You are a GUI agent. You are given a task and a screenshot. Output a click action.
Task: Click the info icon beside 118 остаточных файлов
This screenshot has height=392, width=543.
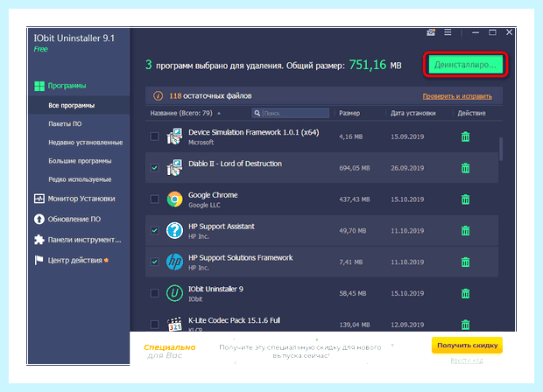pos(158,96)
